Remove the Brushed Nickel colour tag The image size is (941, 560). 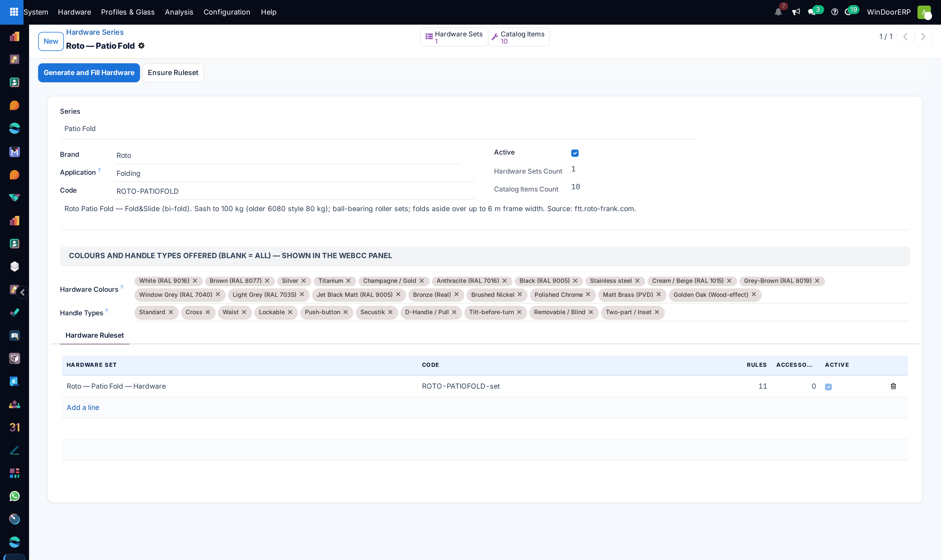pos(520,294)
